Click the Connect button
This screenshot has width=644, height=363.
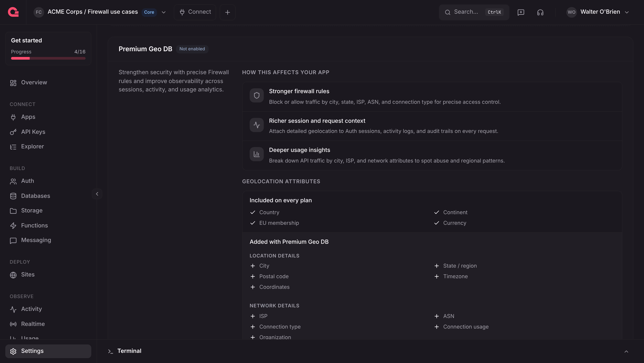(x=195, y=12)
